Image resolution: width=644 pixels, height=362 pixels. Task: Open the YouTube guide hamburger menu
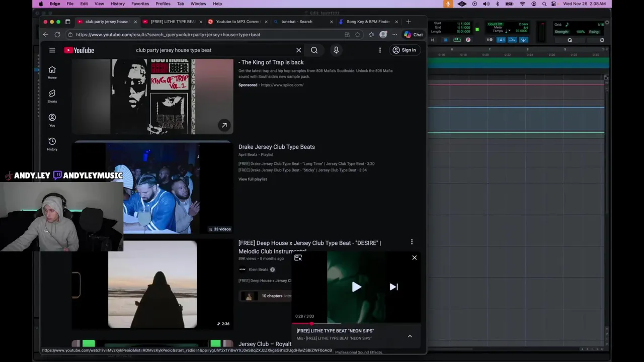(52, 50)
